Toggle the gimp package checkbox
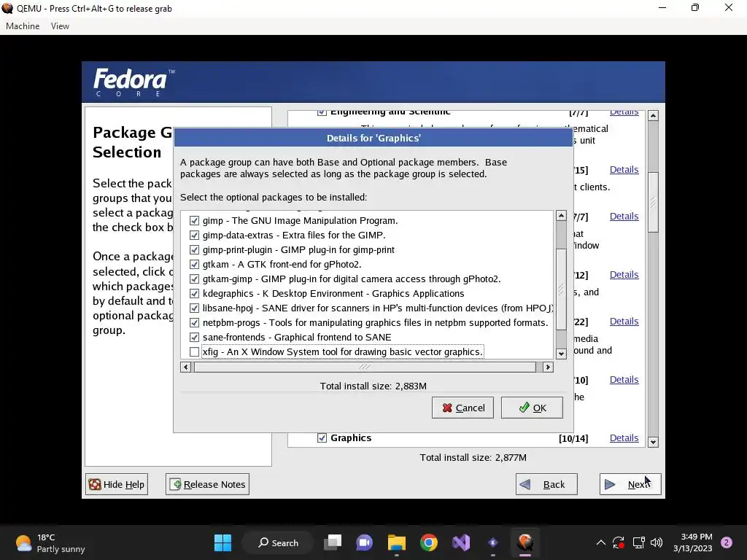Screen dimensions: 747x560 [x=194, y=220]
